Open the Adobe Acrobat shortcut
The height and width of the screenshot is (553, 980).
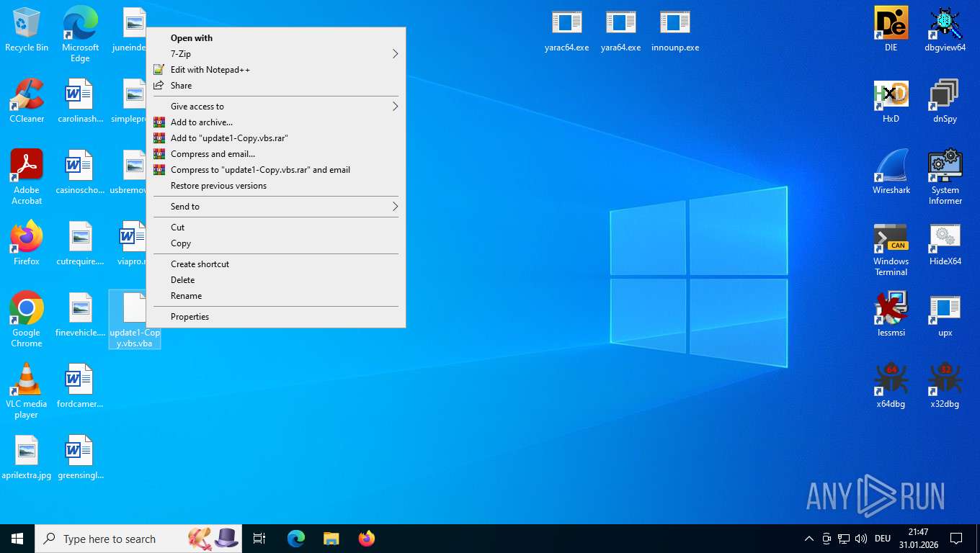(27, 177)
